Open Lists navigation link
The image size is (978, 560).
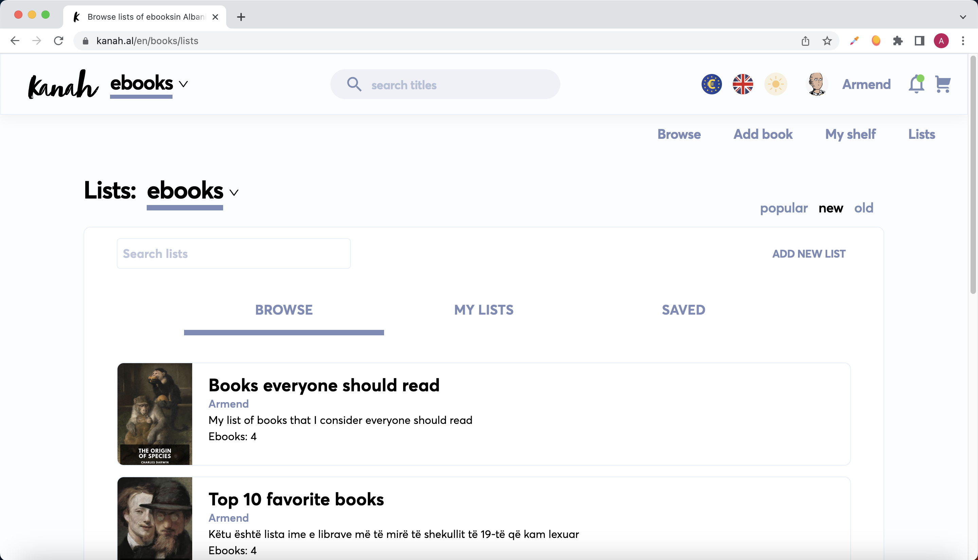click(x=921, y=134)
